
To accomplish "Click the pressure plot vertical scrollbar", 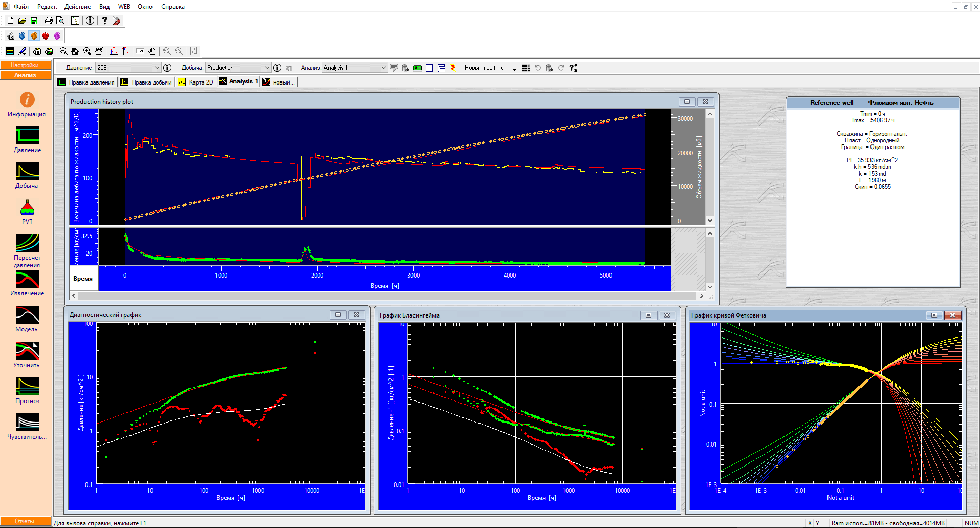I will (710, 260).
